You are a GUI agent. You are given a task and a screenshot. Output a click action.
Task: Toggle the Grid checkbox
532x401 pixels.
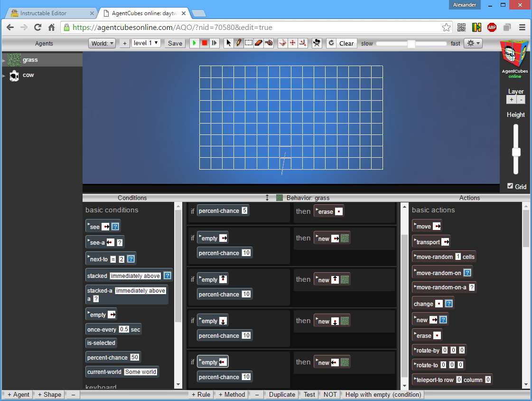pos(510,186)
